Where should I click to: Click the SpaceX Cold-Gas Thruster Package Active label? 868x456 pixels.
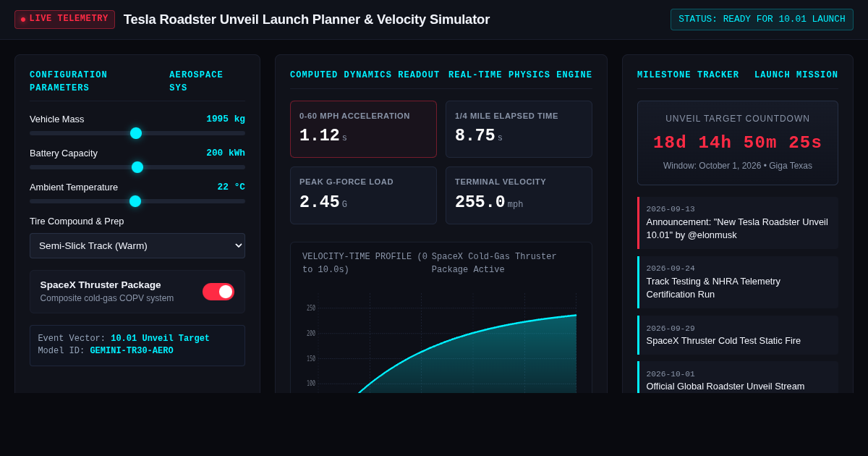click(494, 263)
